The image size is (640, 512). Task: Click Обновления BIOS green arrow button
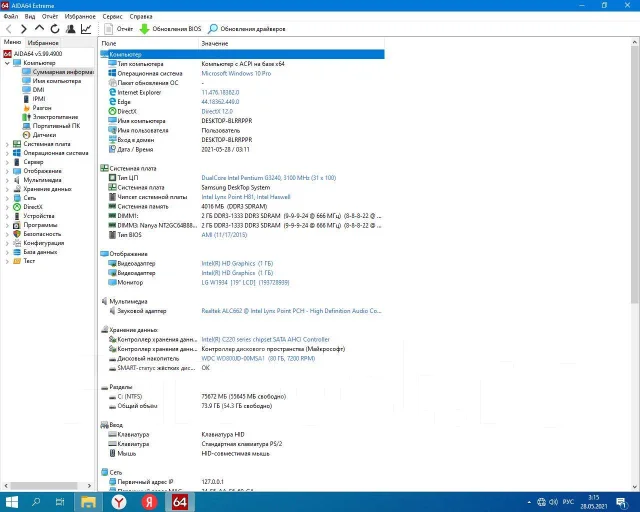(171, 29)
